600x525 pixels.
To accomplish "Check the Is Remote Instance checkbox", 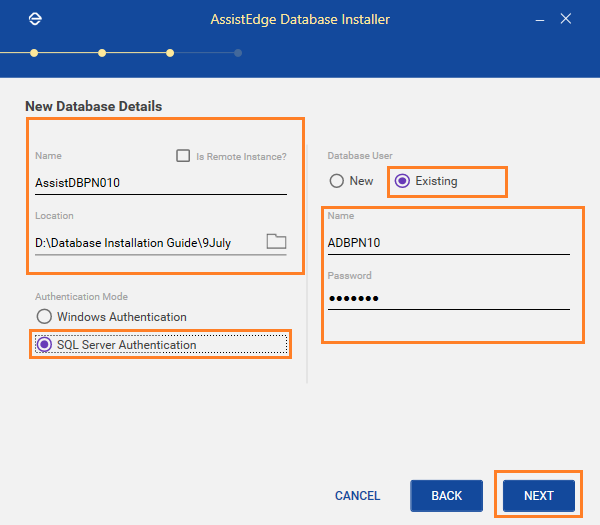I will tap(183, 156).
